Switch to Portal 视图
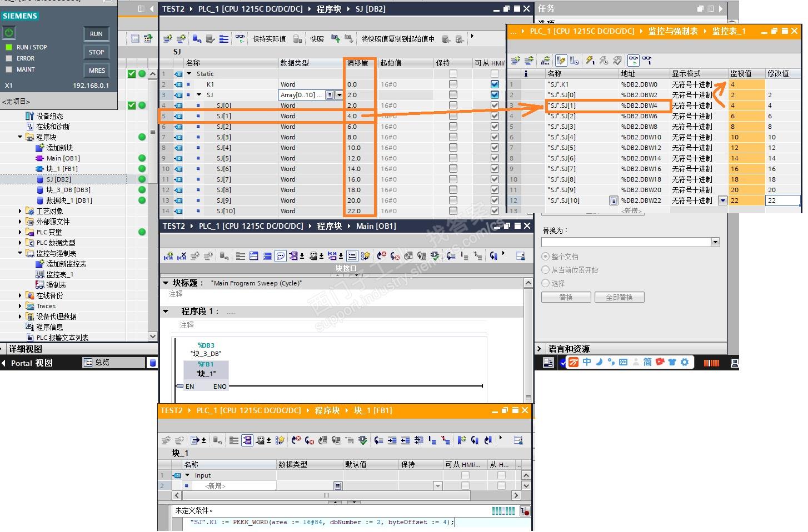The width and height of the screenshot is (808, 532). pos(27,363)
